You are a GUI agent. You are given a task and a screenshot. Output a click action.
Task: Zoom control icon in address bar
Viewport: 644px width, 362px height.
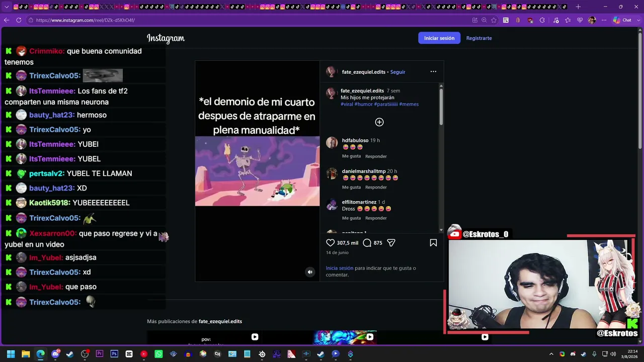[484, 20]
